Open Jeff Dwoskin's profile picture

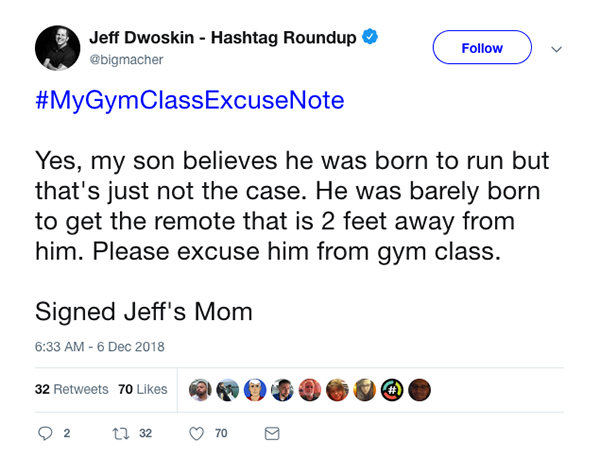pos(58,47)
